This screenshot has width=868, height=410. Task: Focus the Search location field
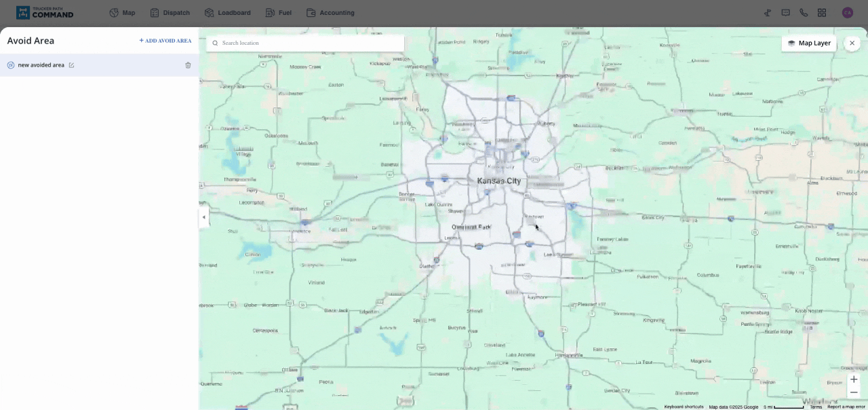click(309, 43)
